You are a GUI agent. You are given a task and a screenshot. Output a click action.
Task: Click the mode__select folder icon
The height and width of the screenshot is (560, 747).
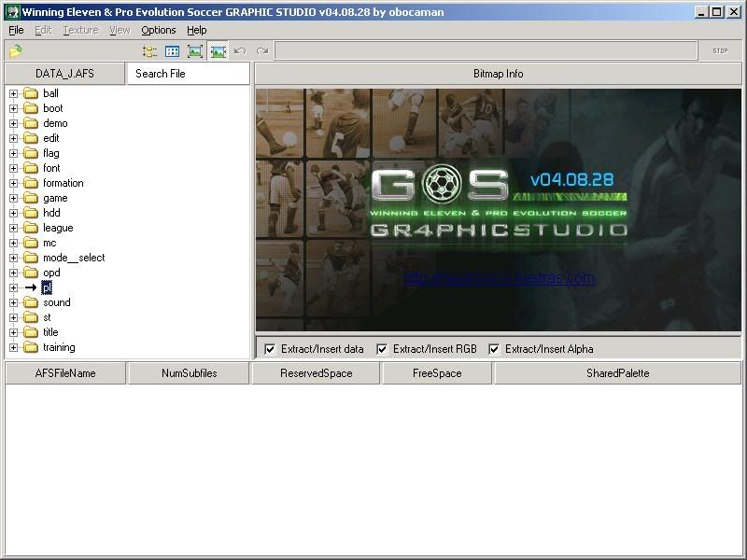31,258
